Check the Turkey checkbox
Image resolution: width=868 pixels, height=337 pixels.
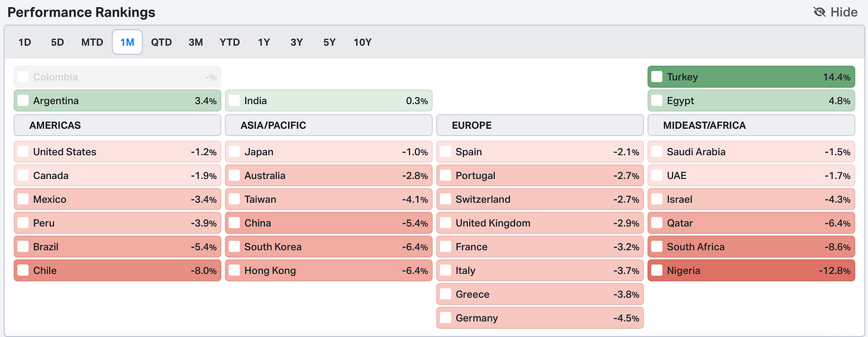tap(657, 77)
